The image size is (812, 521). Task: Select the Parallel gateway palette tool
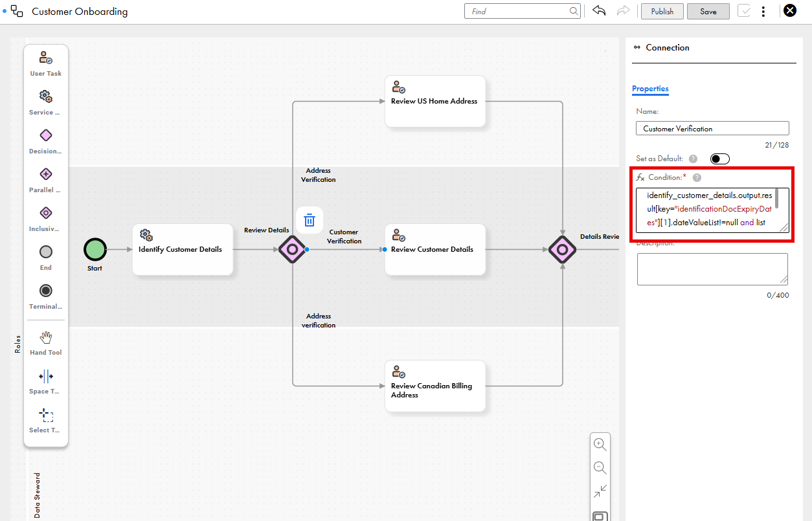(45, 181)
